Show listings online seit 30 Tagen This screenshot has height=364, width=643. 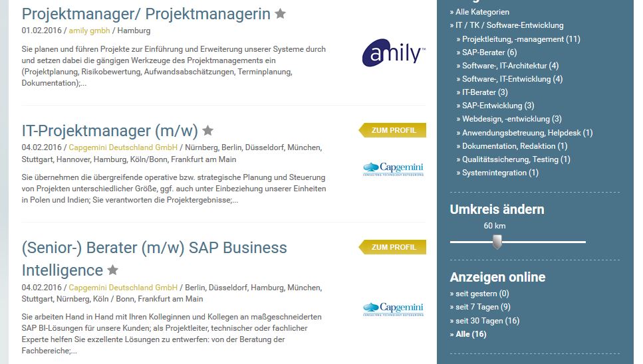click(487, 321)
